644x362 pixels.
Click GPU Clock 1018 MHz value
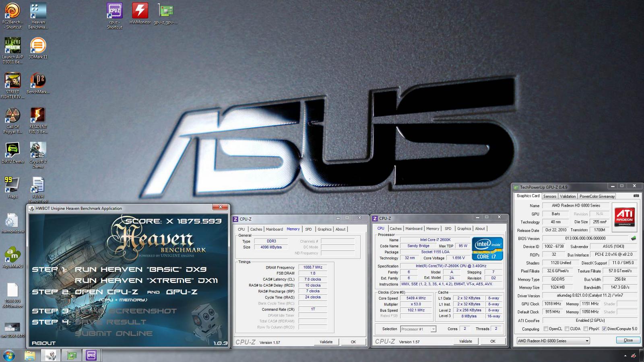(553, 304)
